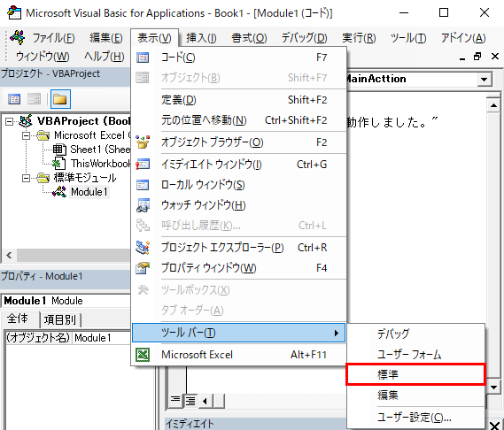Open ユーザー設定(C)... dialog

pyautogui.click(x=415, y=418)
